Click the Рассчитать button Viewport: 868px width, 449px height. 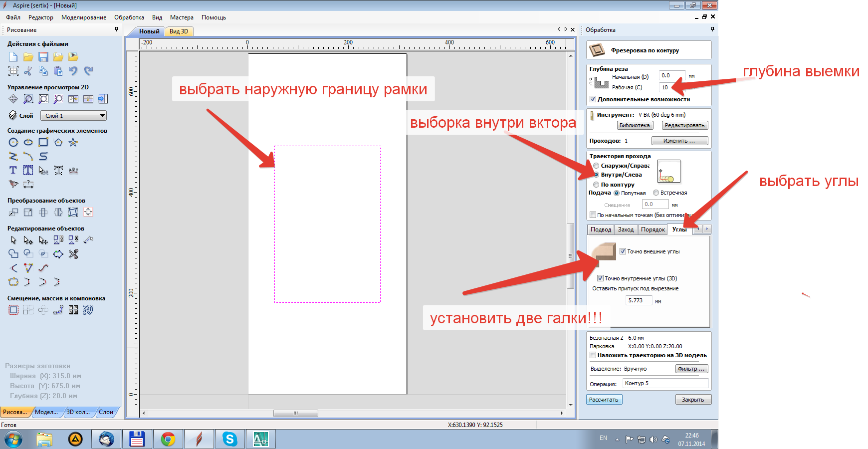[604, 400]
